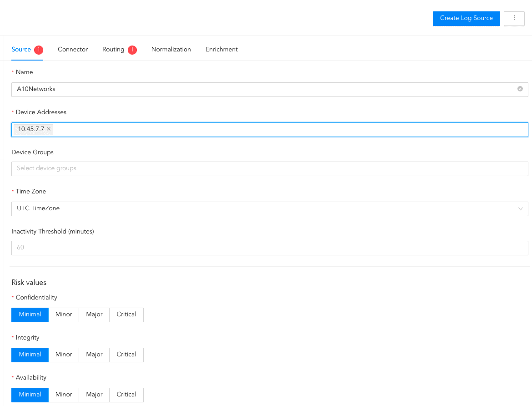The height and width of the screenshot is (406, 532).
Task: Expand the Time Zone dropdown arrow
Action: coord(520,209)
